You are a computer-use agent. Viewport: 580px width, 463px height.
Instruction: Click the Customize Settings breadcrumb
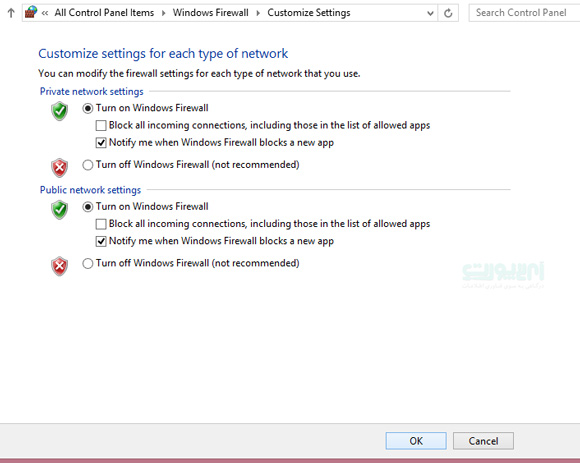(309, 13)
